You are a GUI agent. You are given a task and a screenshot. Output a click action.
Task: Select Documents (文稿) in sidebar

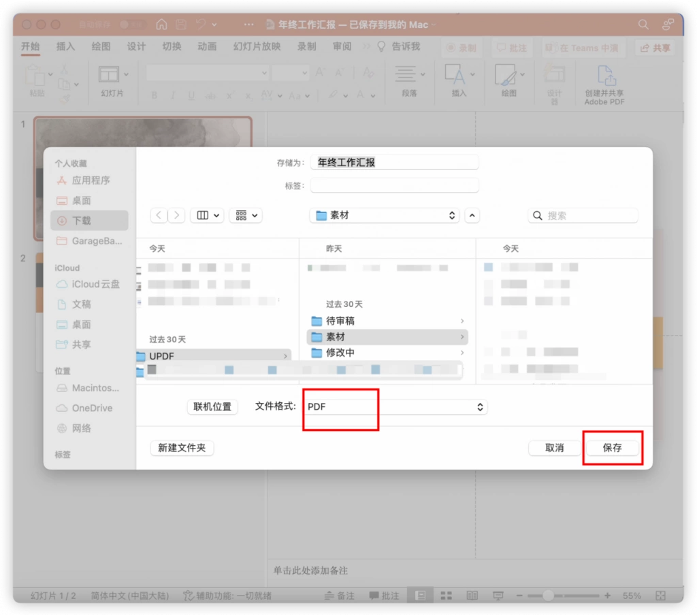click(x=90, y=304)
